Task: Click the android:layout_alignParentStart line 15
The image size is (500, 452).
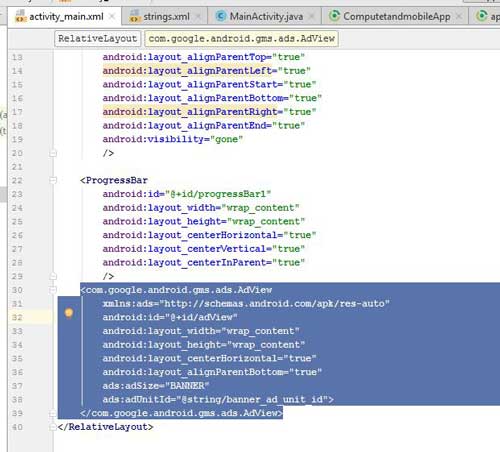Action: pos(209,85)
